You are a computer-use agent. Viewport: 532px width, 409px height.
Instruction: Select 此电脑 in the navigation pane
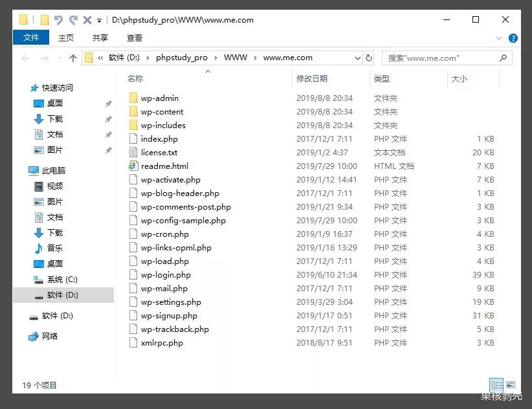(x=53, y=170)
